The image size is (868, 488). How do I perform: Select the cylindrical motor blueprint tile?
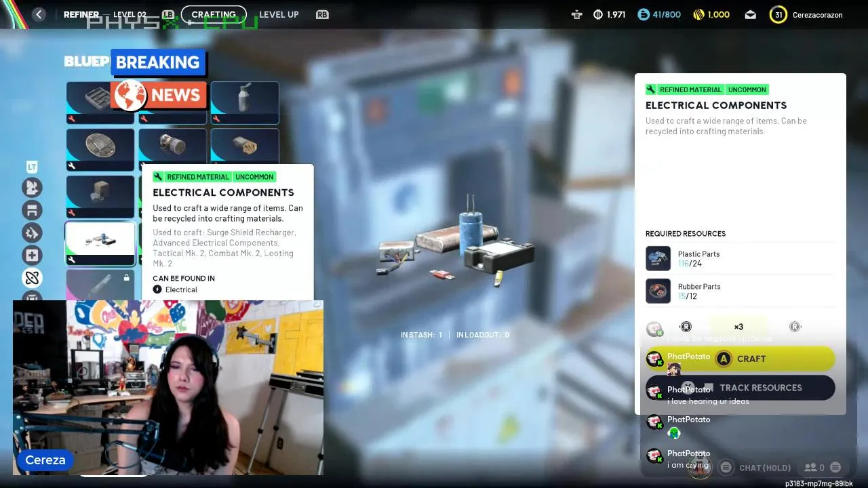tap(172, 146)
